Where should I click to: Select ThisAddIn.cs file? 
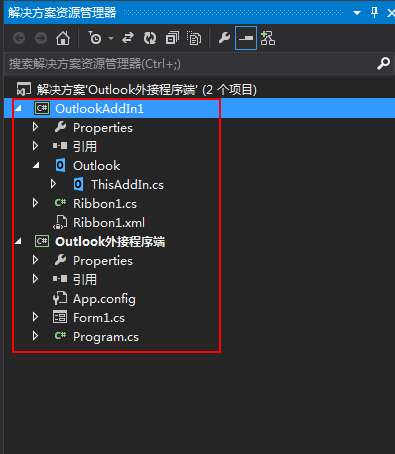[x=127, y=185]
